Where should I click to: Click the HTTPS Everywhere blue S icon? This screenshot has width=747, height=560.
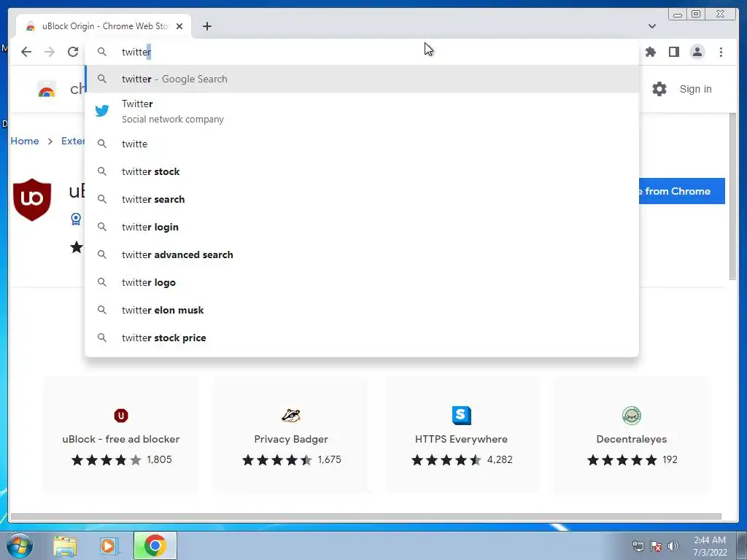462,415
